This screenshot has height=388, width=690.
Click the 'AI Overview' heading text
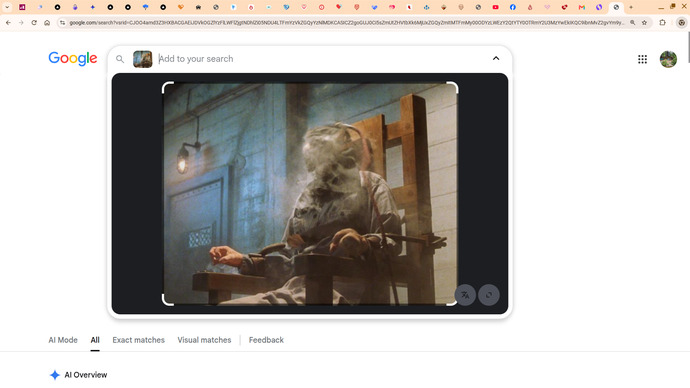(x=86, y=375)
